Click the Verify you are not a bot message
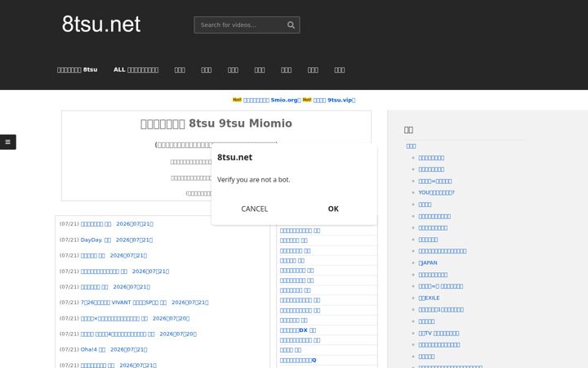 coord(253,179)
